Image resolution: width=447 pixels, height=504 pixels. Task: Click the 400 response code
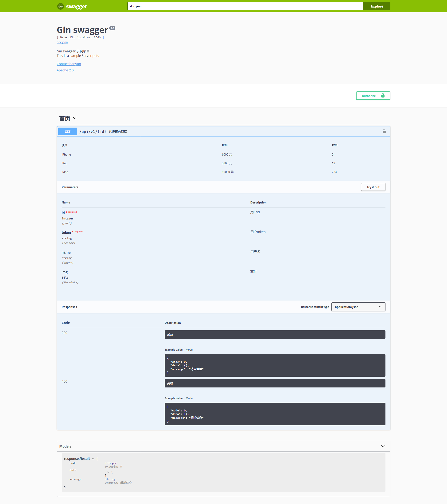coord(64,381)
